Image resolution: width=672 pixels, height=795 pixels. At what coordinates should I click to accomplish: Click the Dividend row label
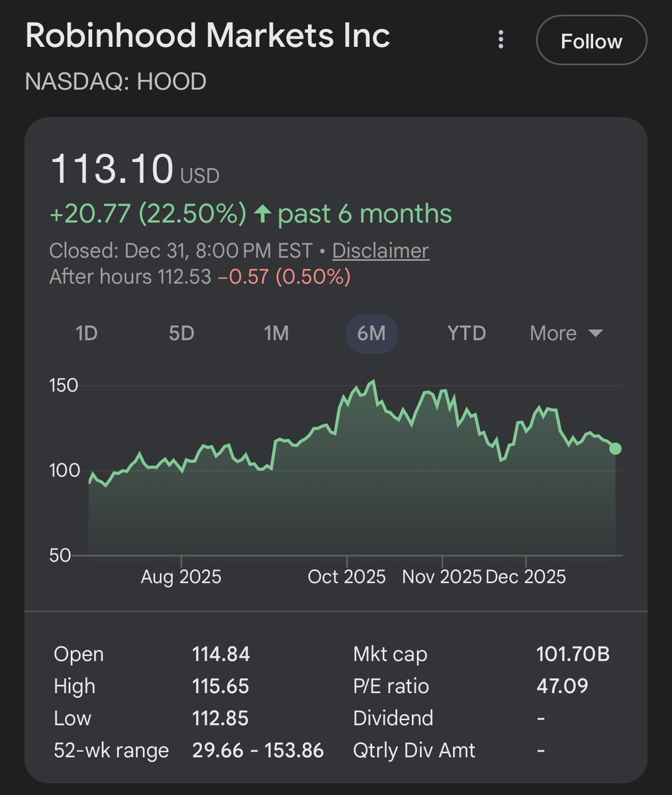tap(393, 718)
